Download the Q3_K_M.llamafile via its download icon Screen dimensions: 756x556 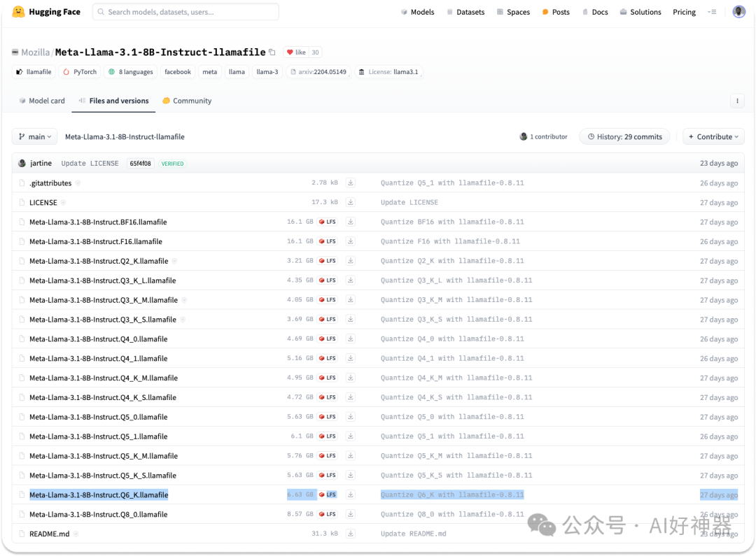pyautogui.click(x=351, y=300)
